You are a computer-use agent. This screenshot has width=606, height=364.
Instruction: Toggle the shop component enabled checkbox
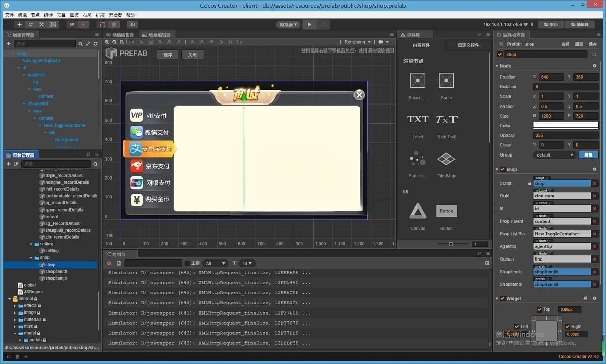click(502, 169)
